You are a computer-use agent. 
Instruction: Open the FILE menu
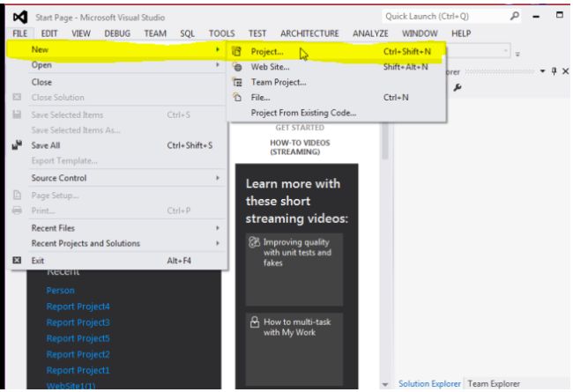click(19, 33)
